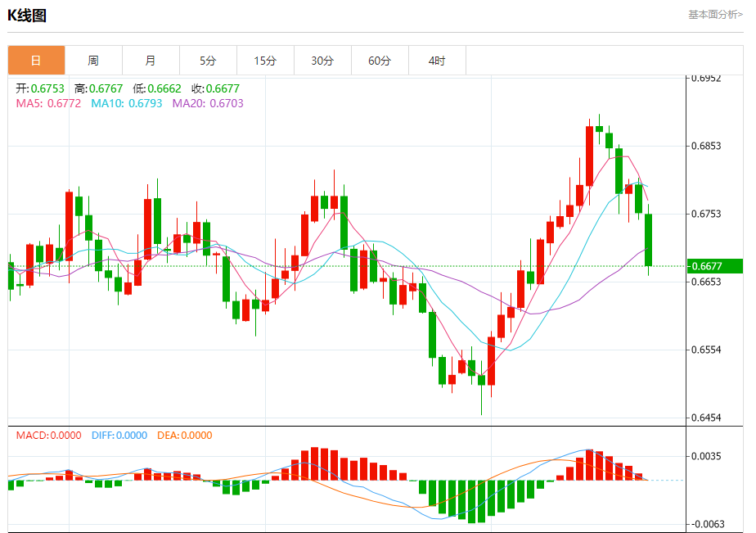Screen dimensions: 756x533
Task: Click the 0.6454 price axis label
Action: (706, 418)
